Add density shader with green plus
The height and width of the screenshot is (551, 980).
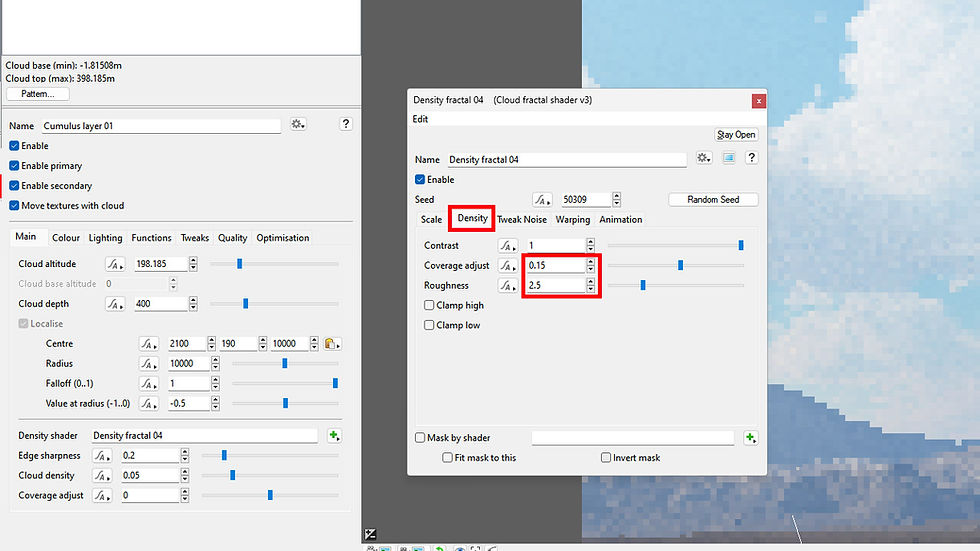point(334,435)
